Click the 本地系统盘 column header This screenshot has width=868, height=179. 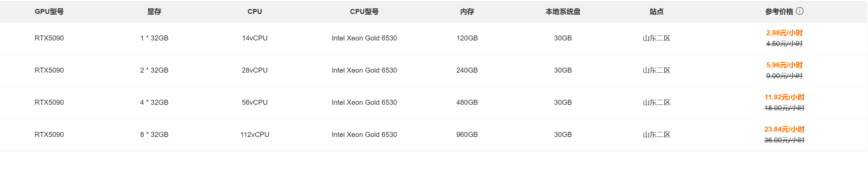(x=563, y=12)
